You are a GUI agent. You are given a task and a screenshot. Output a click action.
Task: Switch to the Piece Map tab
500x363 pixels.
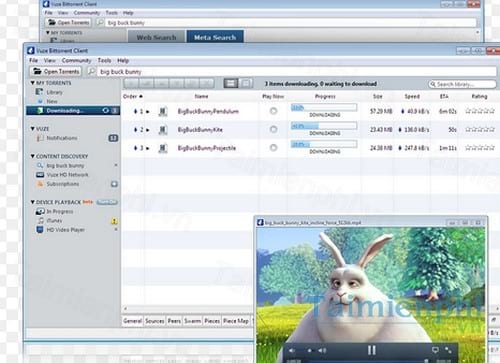click(x=236, y=321)
